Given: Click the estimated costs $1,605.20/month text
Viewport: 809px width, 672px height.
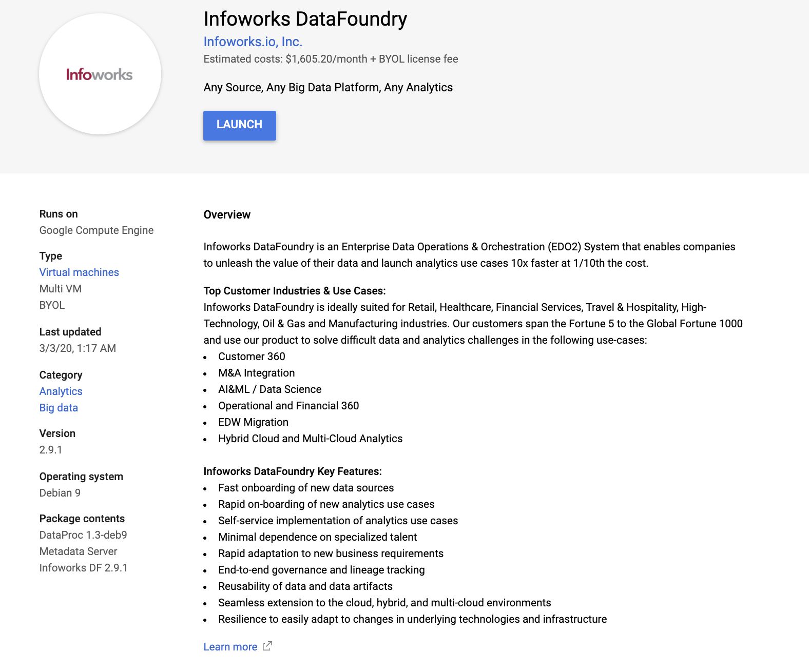Looking at the screenshot, I should (331, 59).
